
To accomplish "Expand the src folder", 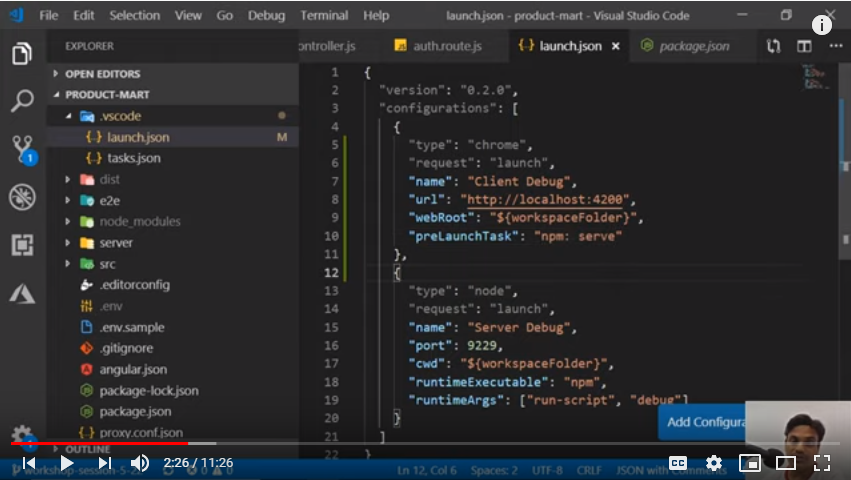I will point(107,264).
